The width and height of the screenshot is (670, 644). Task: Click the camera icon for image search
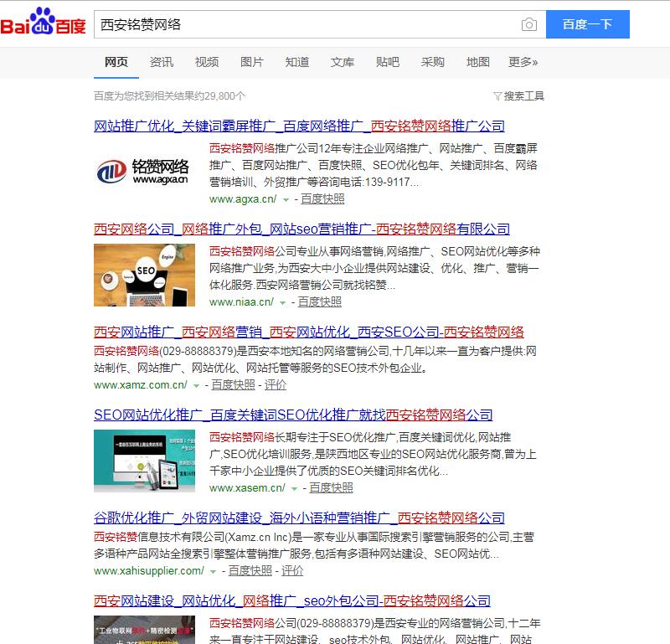point(529,25)
